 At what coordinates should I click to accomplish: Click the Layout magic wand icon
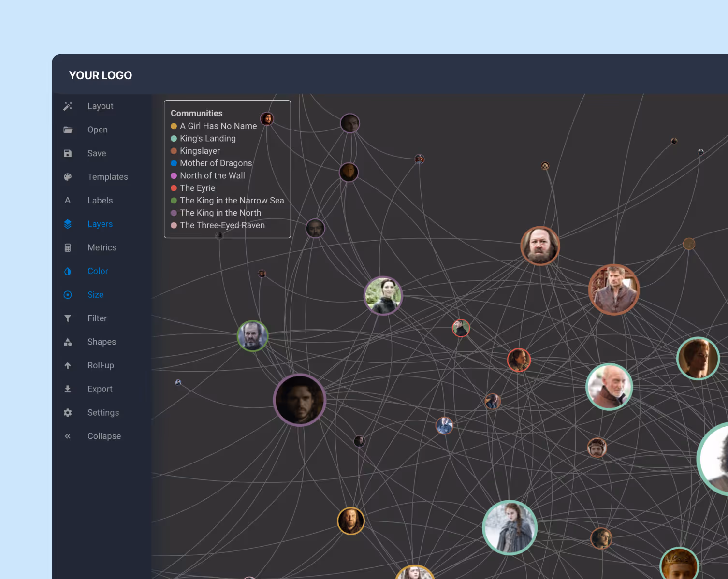pyautogui.click(x=68, y=106)
